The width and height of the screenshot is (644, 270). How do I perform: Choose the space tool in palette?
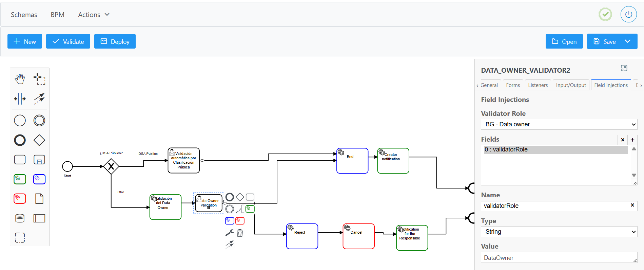[x=20, y=99]
